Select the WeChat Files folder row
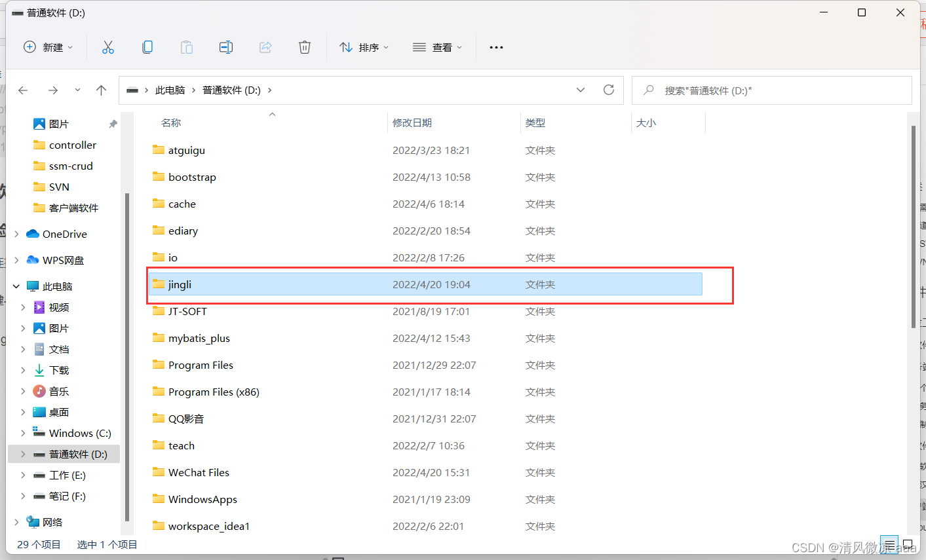 [x=425, y=472]
